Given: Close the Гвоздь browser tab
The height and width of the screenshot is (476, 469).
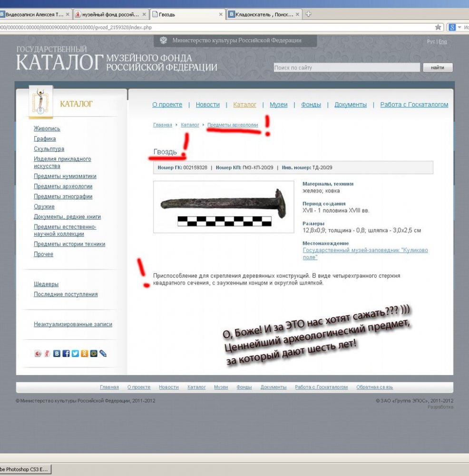Looking at the screenshot, I should coord(221,14).
